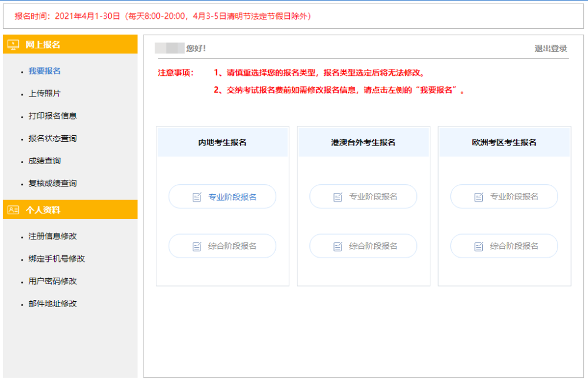The height and width of the screenshot is (383, 588).
Task: Click note 2 about 交纳考试报名费前
Action: [x=339, y=90]
